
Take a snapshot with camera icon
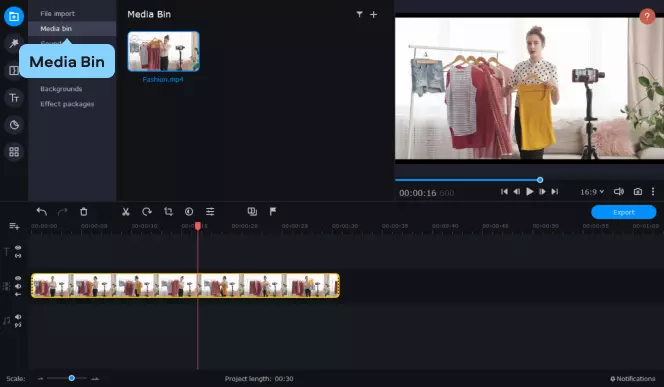click(x=638, y=192)
